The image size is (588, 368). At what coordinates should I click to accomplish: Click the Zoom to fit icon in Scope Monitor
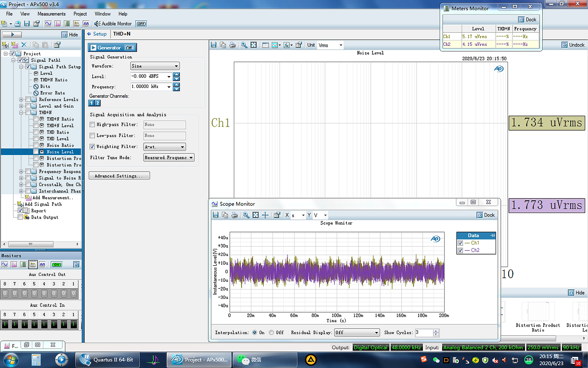click(255, 215)
